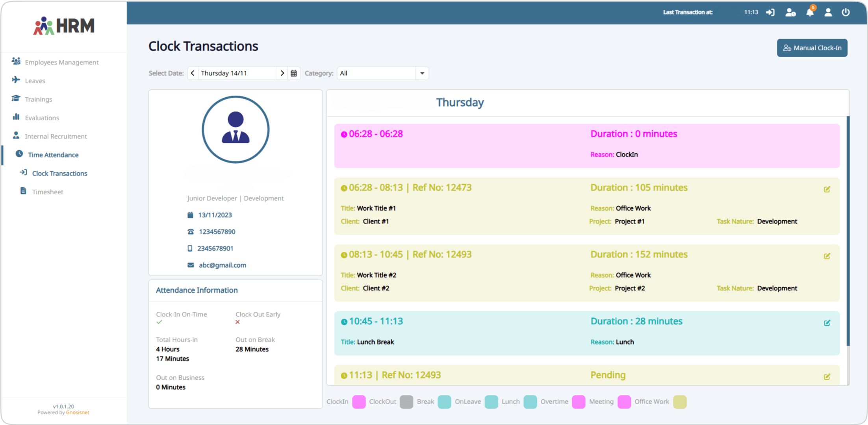Open the Gnosisnet link in footer
This screenshot has height=425, width=868.
pos(78,412)
